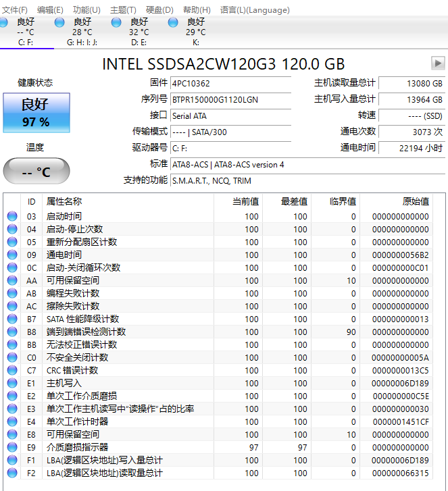
Task: Click the 属性名称 column header
Action: 128,202
